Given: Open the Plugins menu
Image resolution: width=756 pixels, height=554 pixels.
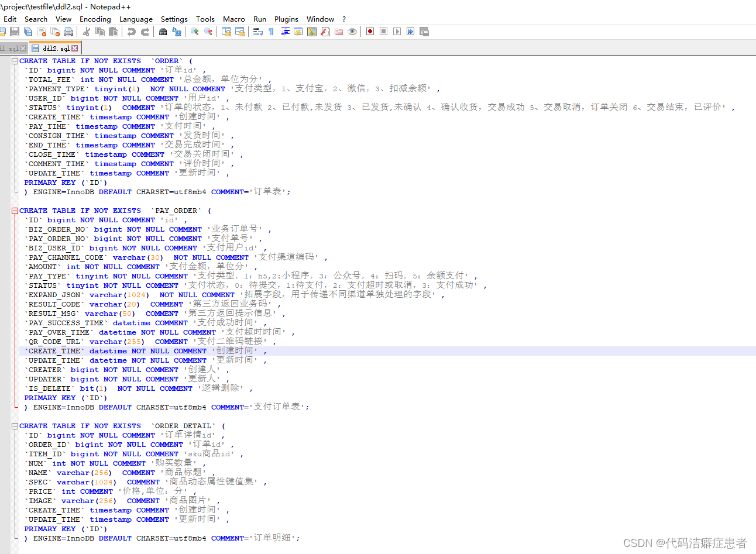Looking at the screenshot, I should pyautogui.click(x=286, y=19).
